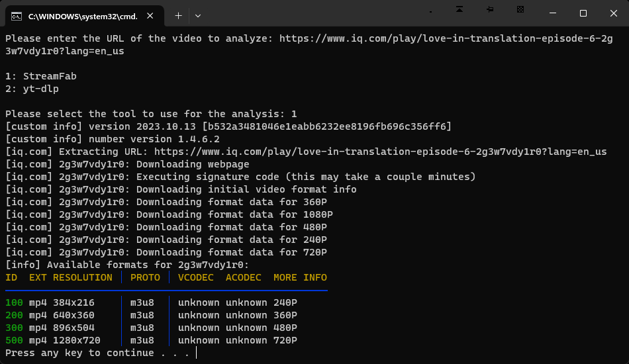Viewport: 629px width, 364px height.
Task: Click the "2: yt-dlp" option line
Action: coord(32,89)
